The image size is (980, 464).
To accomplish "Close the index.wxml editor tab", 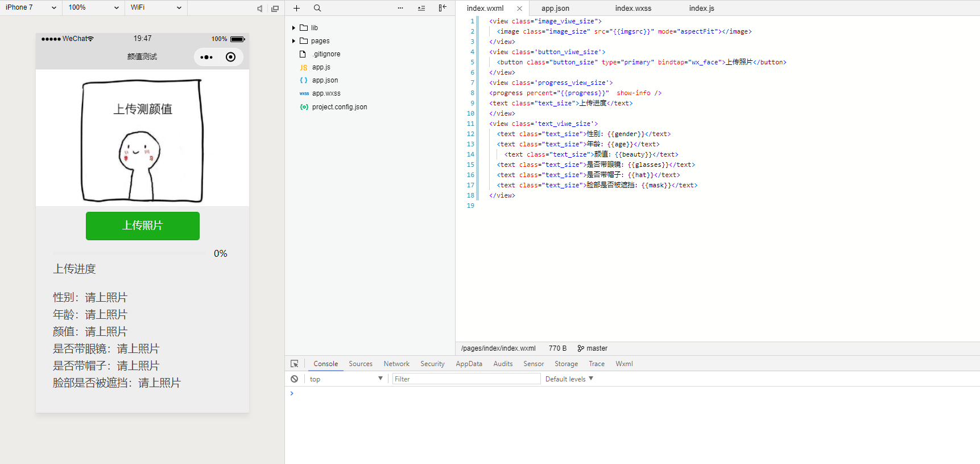I will pyautogui.click(x=519, y=9).
